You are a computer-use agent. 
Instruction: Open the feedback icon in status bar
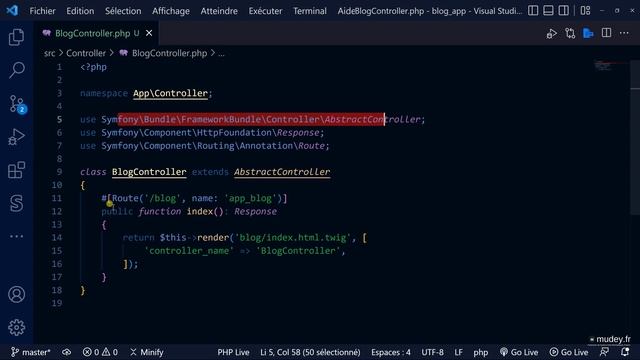pos(604,352)
